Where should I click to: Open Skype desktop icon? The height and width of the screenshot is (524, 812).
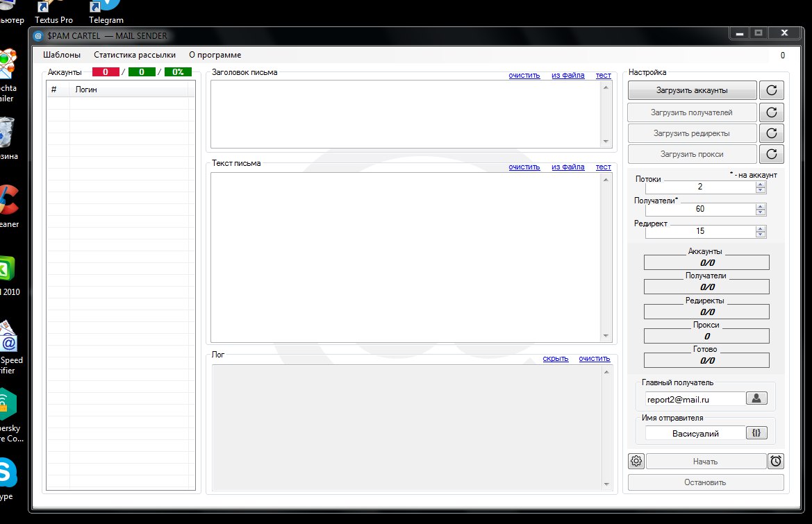pyautogui.click(x=7, y=480)
